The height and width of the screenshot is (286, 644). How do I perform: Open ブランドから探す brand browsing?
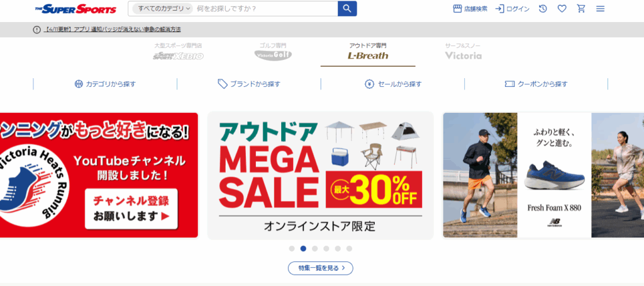click(249, 84)
